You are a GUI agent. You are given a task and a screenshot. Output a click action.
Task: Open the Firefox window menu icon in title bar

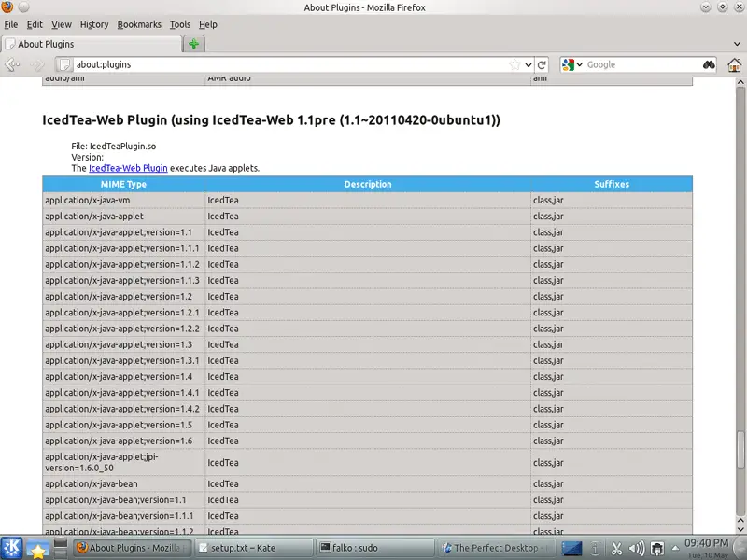[x=7, y=7]
